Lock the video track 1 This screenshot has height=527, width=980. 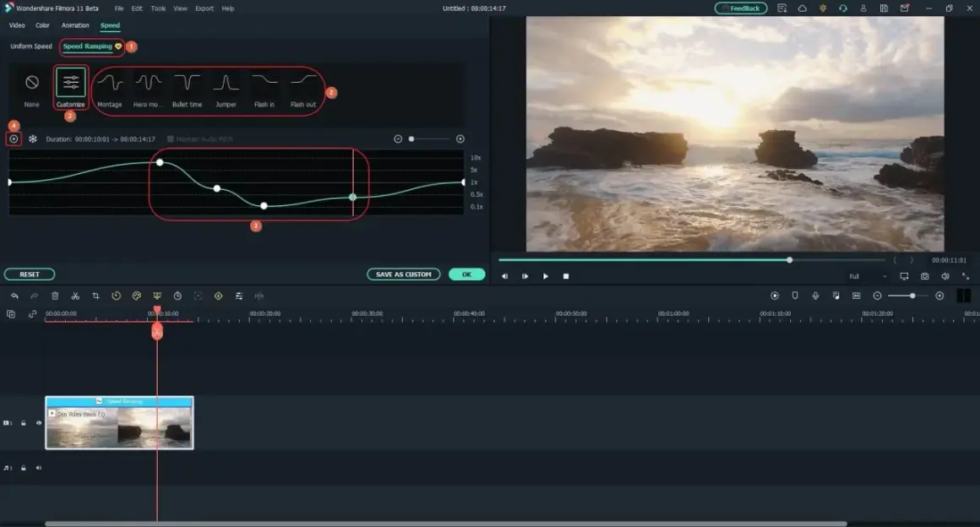pyautogui.click(x=23, y=423)
